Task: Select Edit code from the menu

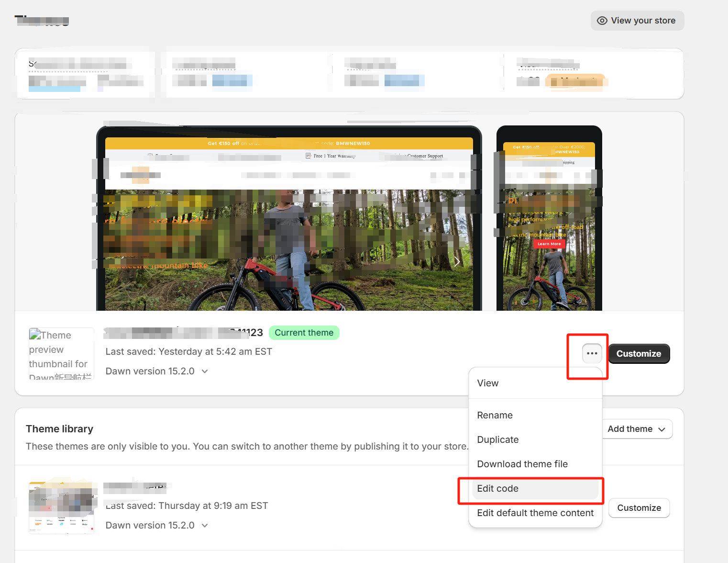Action: 535,488
